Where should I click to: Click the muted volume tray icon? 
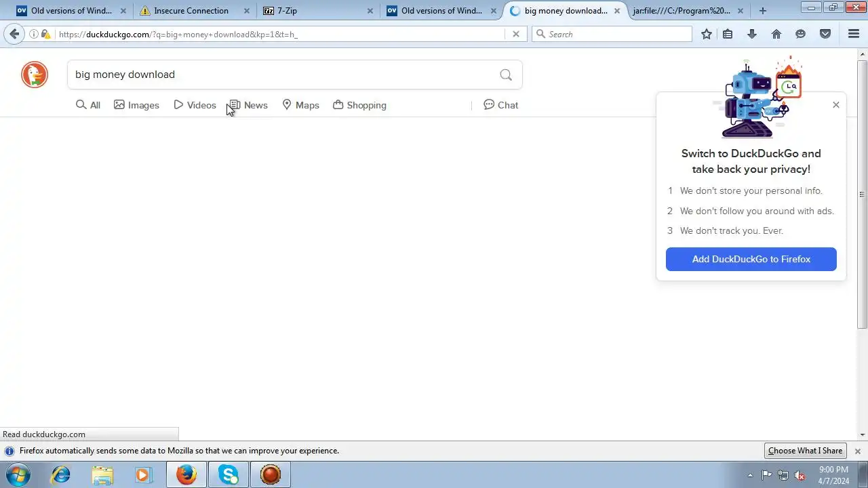coord(800,475)
